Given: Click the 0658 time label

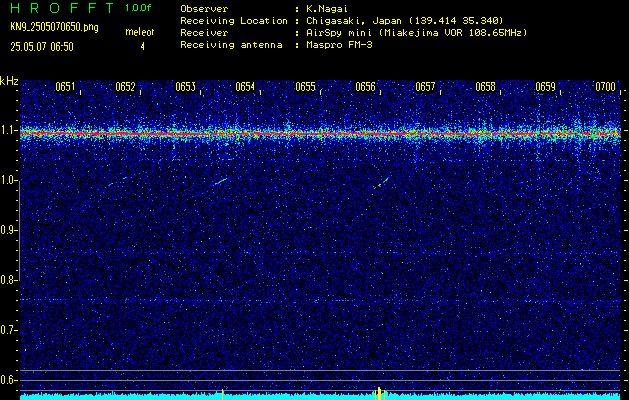Looking at the screenshot, I should click(x=485, y=87).
